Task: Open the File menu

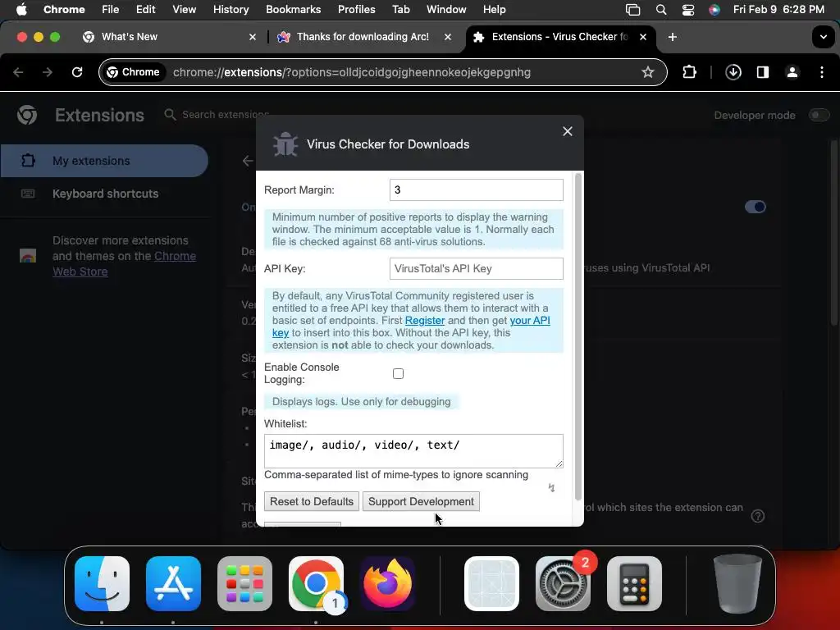Action: [111, 10]
